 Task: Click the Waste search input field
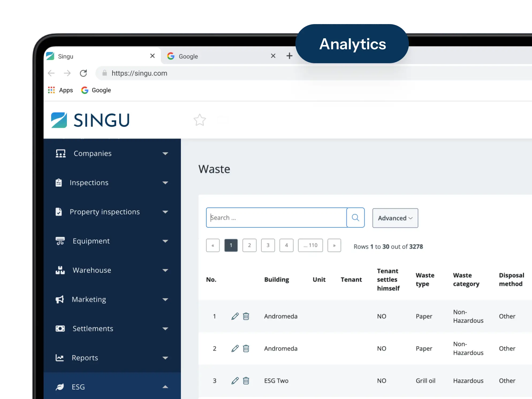[x=276, y=217]
